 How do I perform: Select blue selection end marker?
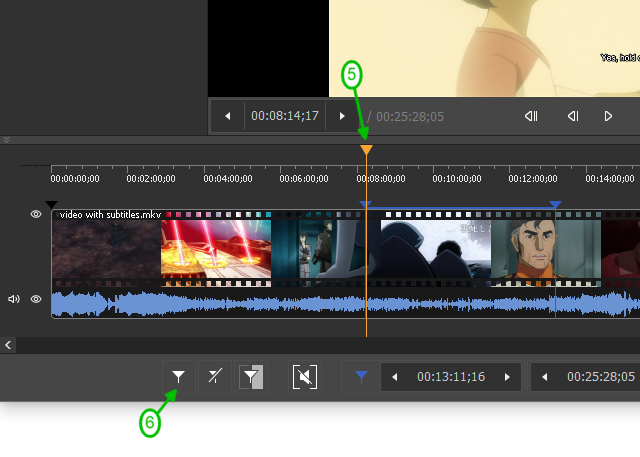click(x=556, y=204)
